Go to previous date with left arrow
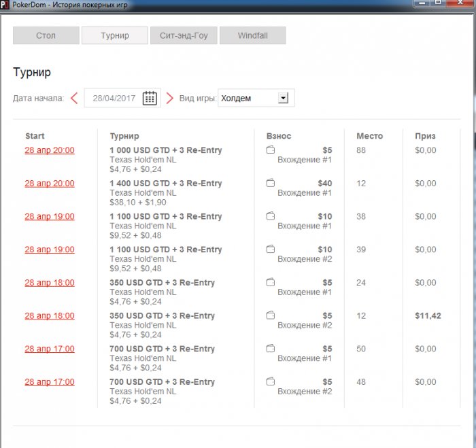Image resolution: width=476 pixels, height=448 pixels. pyautogui.click(x=74, y=98)
